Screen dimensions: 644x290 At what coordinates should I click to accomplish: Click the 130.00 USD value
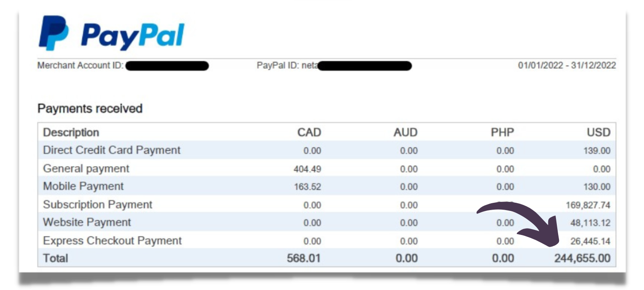[x=597, y=187]
